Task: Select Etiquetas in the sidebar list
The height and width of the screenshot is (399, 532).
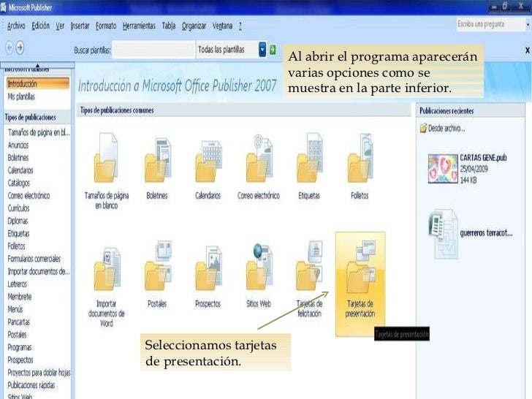Action: [x=19, y=233]
